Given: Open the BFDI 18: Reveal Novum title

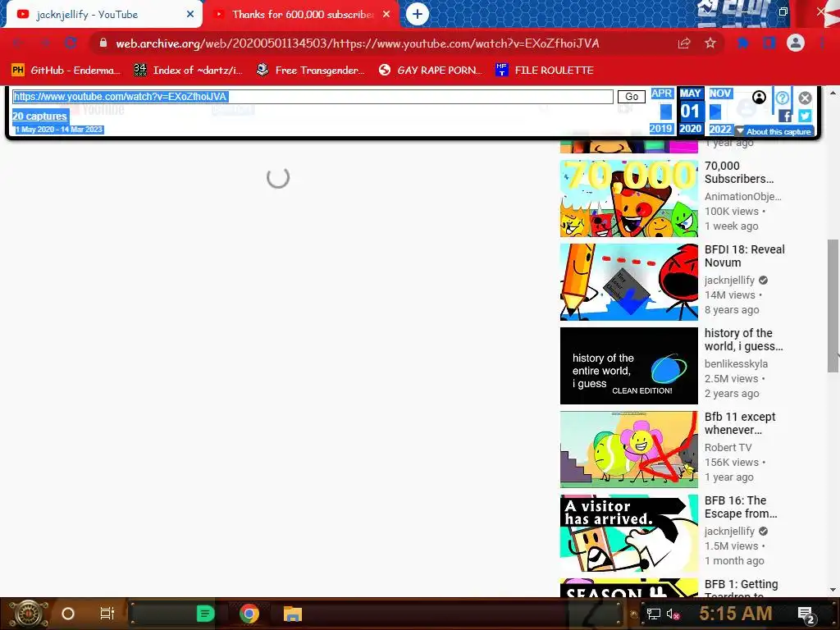Looking at the screenshot, I should (x=745, y=256).
